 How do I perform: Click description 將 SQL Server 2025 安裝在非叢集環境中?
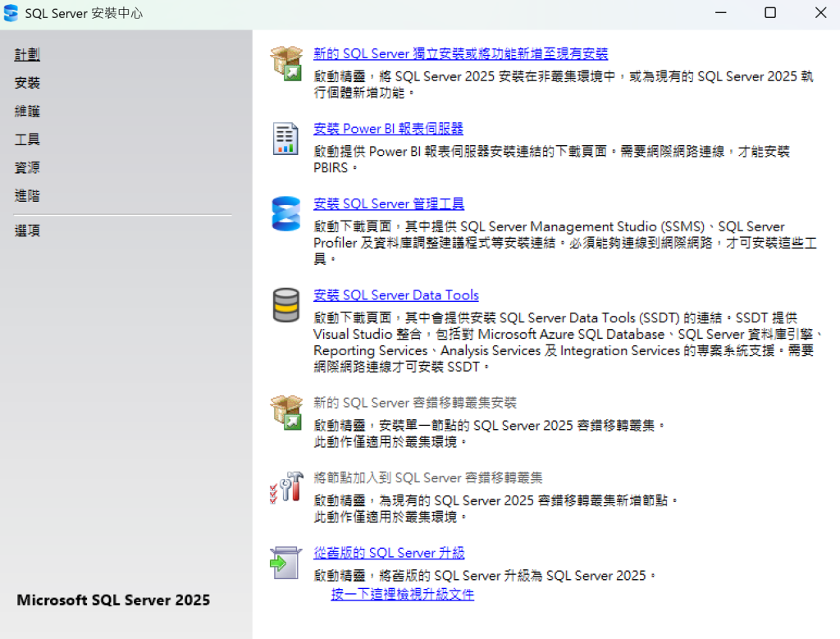[x=564, y=84]
